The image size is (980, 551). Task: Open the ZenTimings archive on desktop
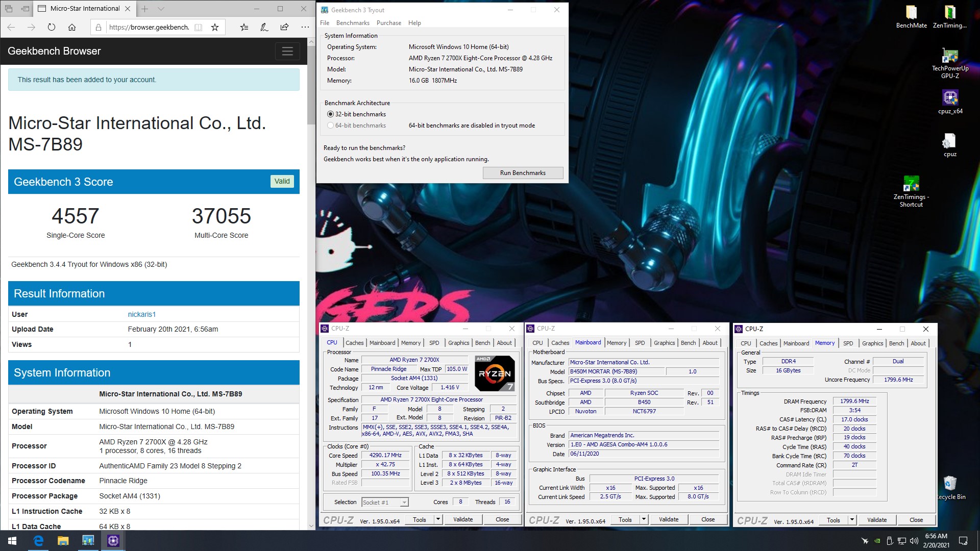(950, 16)
